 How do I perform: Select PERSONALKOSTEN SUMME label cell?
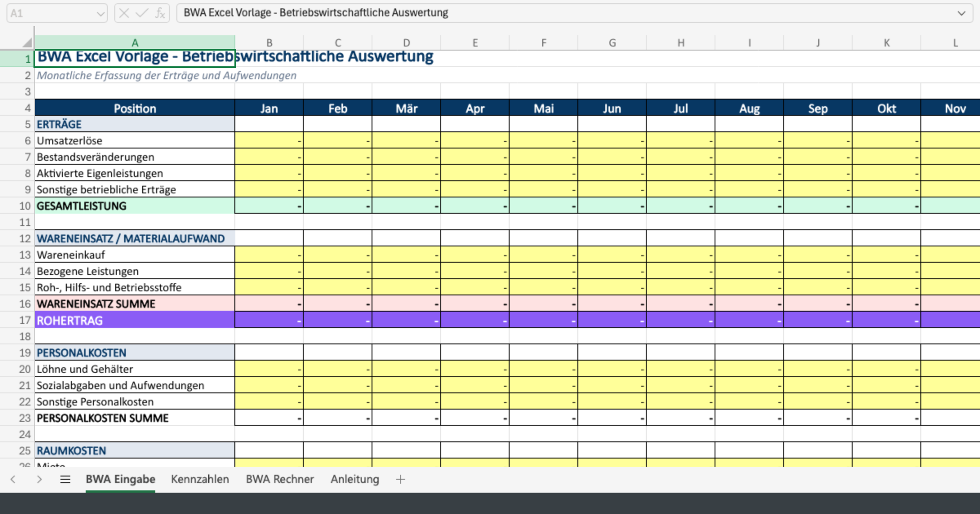point(135,418)
